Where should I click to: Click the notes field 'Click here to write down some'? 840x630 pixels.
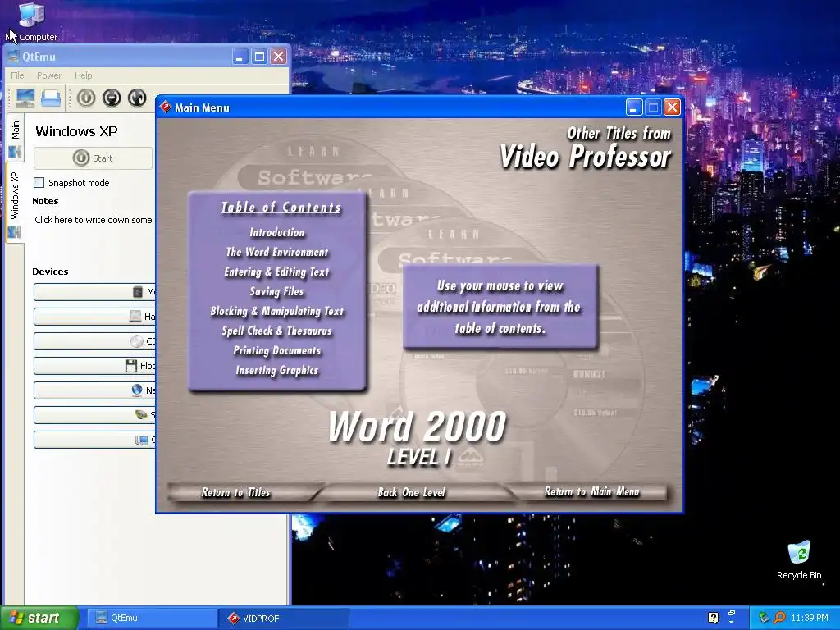pos(94,220)
